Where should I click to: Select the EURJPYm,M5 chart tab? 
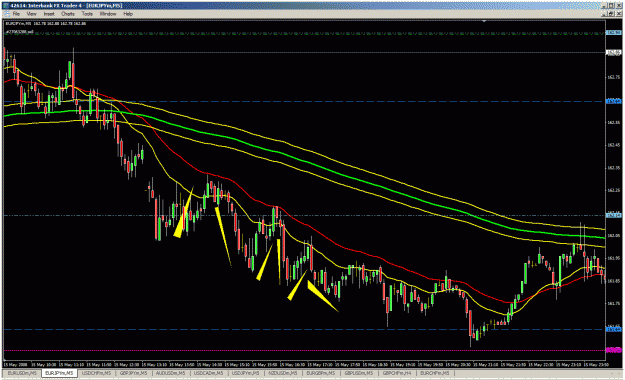pos(59,373)
